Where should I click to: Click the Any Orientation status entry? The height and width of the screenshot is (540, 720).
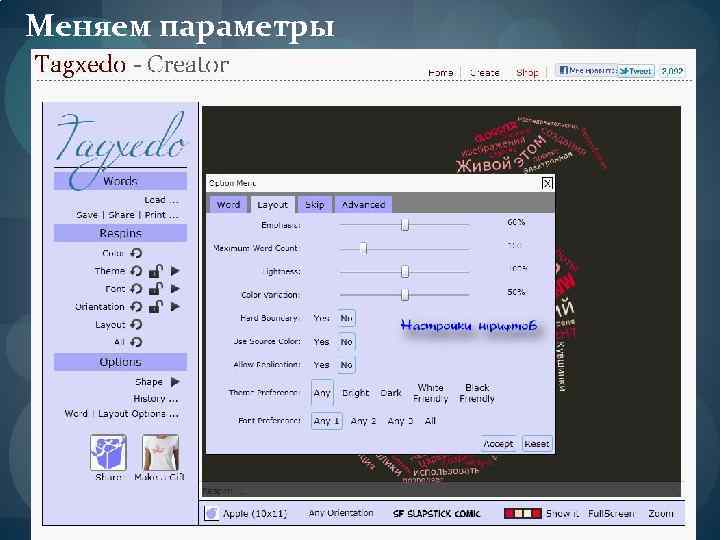pos(341,513)
